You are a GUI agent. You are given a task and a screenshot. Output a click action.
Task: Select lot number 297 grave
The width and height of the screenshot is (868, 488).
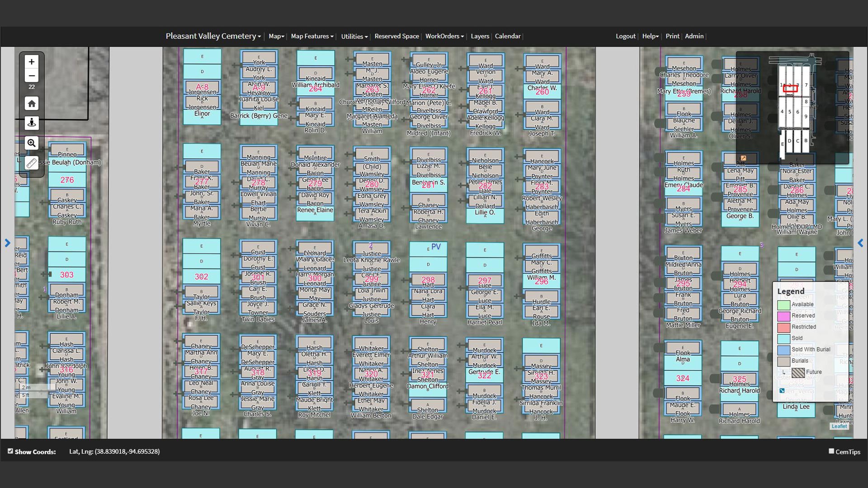[x=485, y=281]
